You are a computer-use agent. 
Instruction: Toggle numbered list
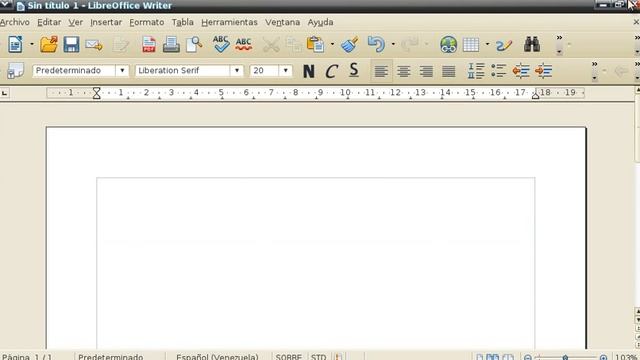[476, 71]
